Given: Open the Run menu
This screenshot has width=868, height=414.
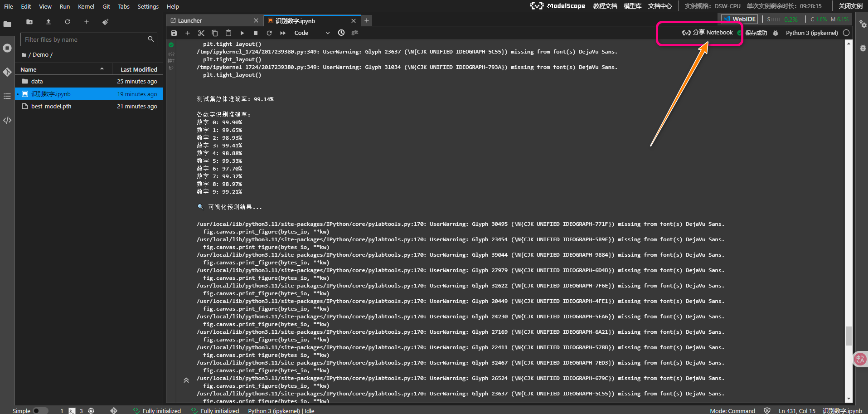Looking at the screenshot, I should tap(65, 6).
